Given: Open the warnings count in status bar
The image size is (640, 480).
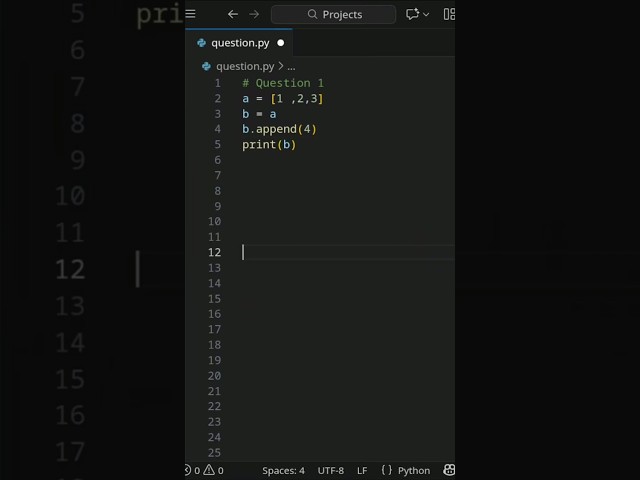Looking at the screenshot, I should tap(213, 470).
